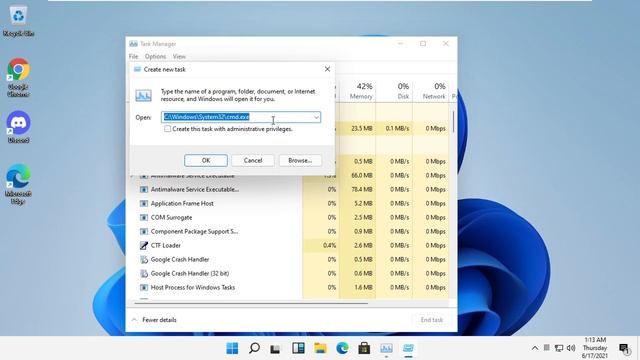Viewport: 640px width, 360px height.
Task: Click the End task button
Action: pos(431,320)
